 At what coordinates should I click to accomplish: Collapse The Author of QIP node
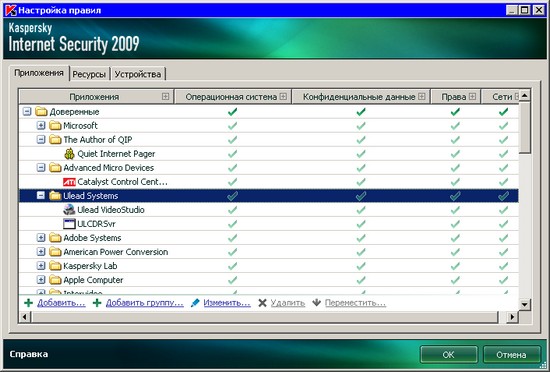pyautogui.click(x=41, y=140)
